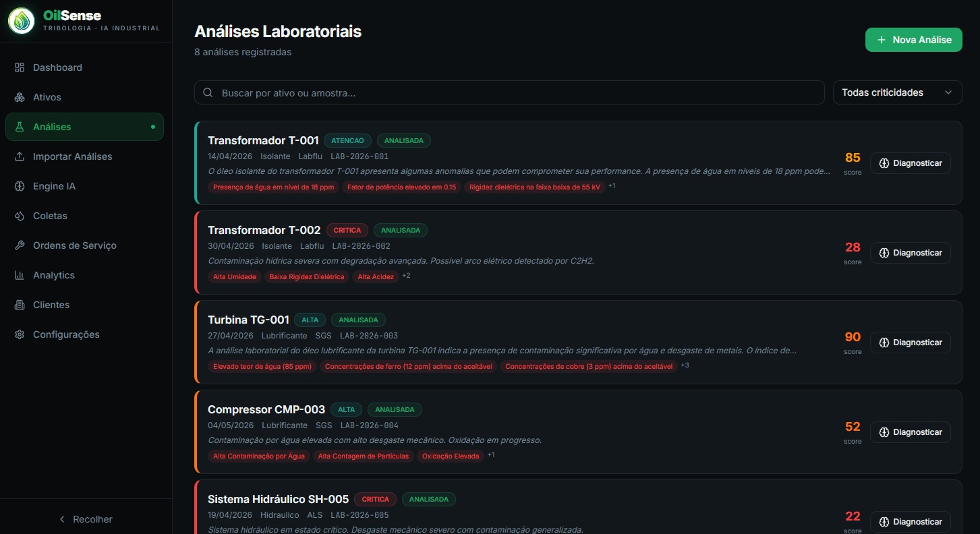The image size is (980, 534).
Task: Click the score 28 value
Action: pyautogui.click(x=853, y=247)
